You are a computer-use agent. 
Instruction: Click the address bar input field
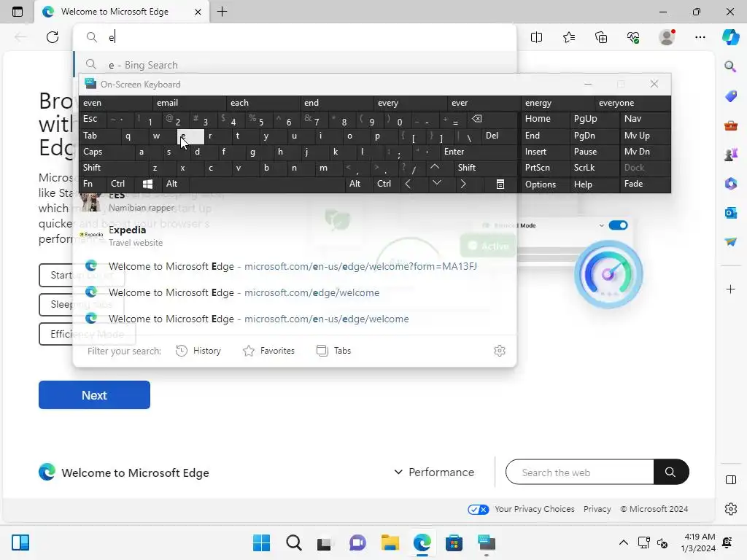point(305,37)
